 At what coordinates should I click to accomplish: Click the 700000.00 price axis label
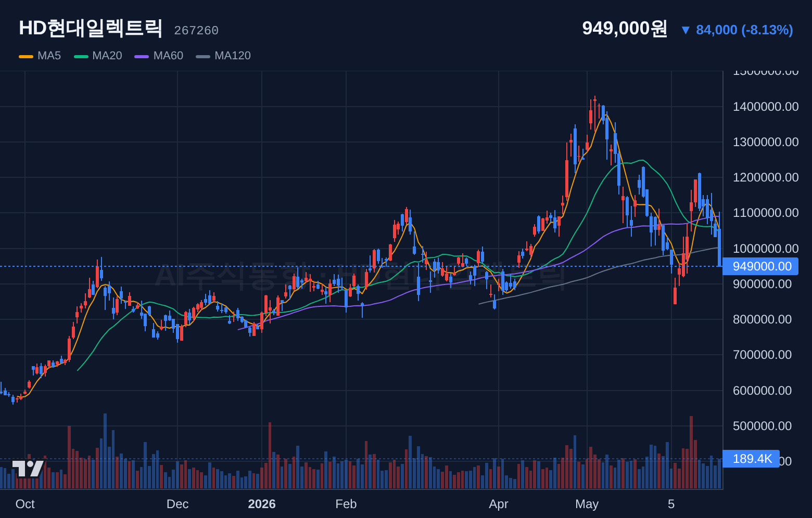[x=762, y=355]
